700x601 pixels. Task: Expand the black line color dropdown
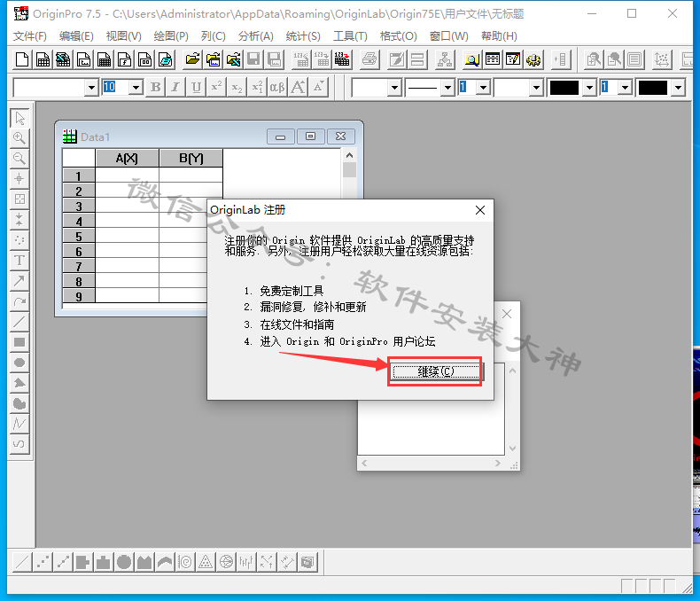(590, 88)
